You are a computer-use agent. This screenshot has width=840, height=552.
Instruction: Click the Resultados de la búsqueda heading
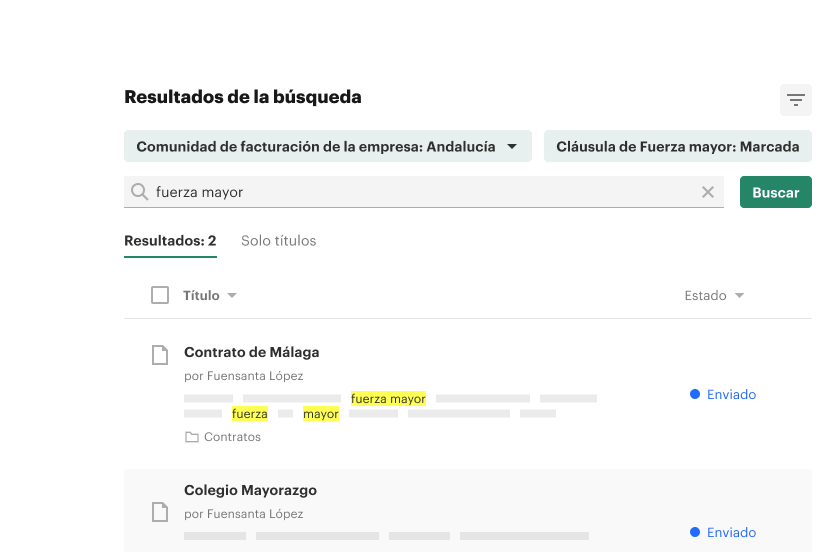point(243,97)
